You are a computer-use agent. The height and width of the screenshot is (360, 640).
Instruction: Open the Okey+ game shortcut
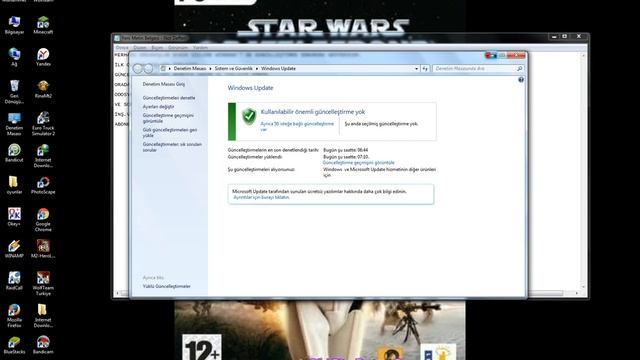click(14, 217)
